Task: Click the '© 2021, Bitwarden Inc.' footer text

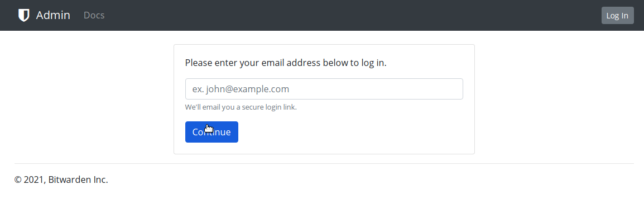Action: pyautogui.click(x=61, y=180)
